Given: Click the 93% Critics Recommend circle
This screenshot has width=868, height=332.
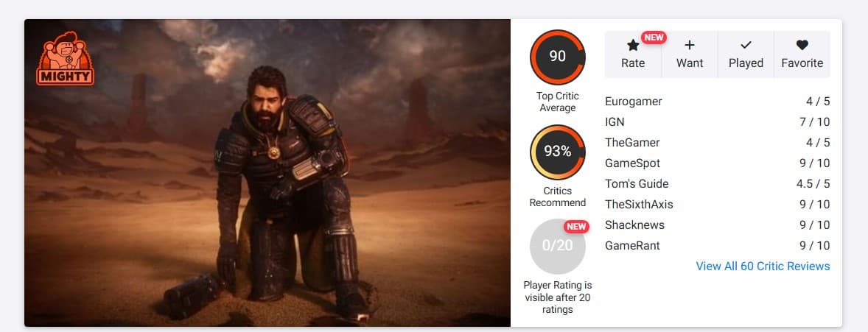Looking at the screenshot, I should pos(558,152).
